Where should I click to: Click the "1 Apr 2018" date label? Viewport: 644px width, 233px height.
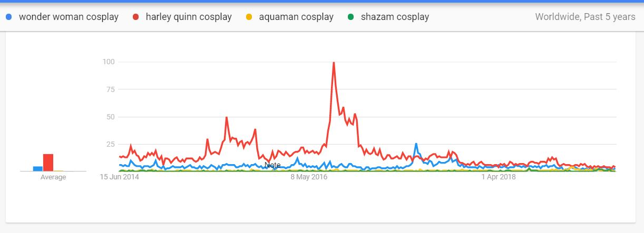[x=498, y=177]
